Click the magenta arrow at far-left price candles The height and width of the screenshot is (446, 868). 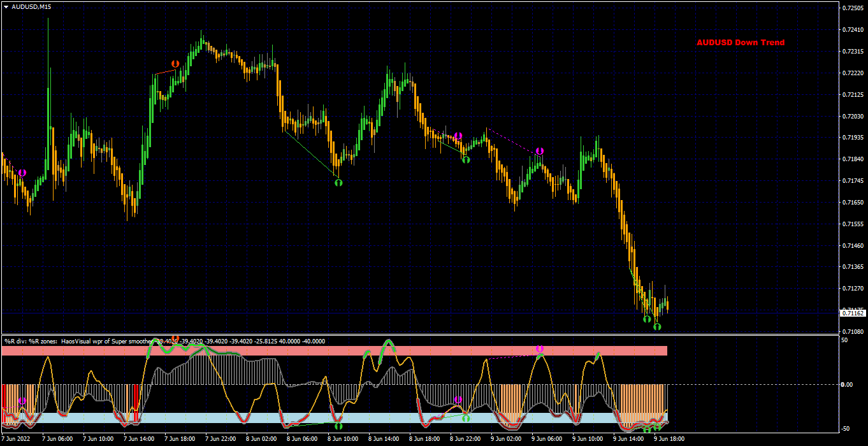tap(22, 173)
